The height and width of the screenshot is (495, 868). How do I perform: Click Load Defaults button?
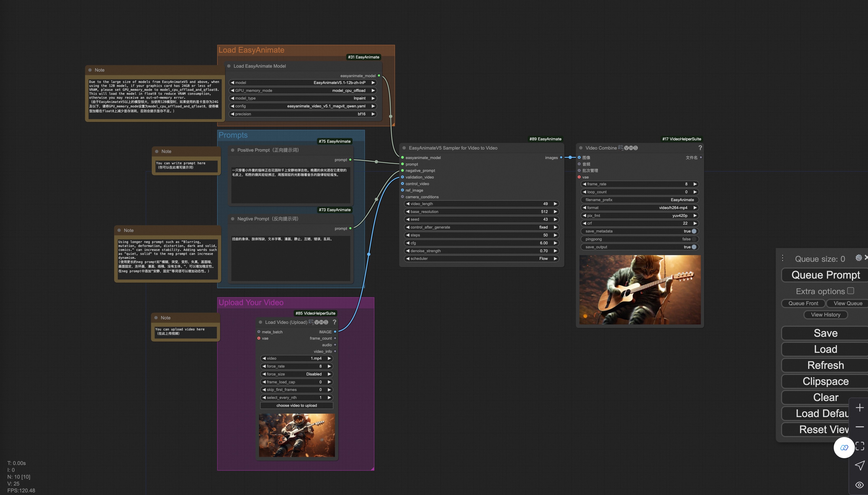(x=818, y=413)
